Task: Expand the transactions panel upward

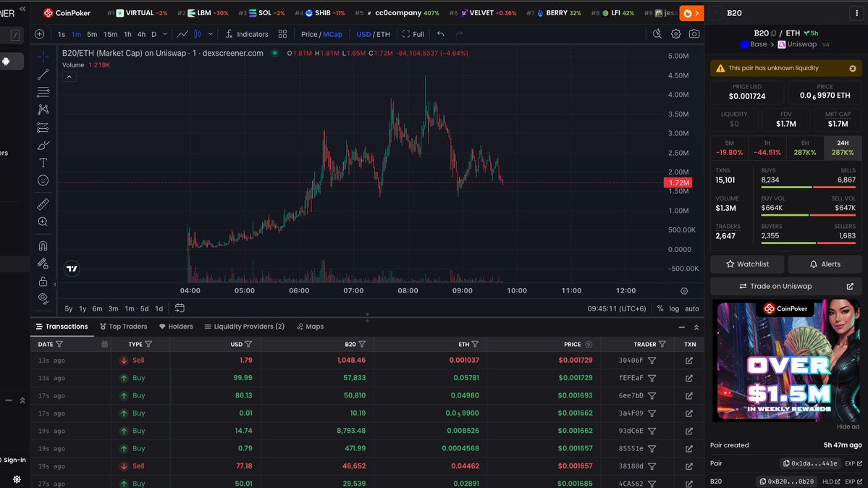Action: tap(696, 327)
